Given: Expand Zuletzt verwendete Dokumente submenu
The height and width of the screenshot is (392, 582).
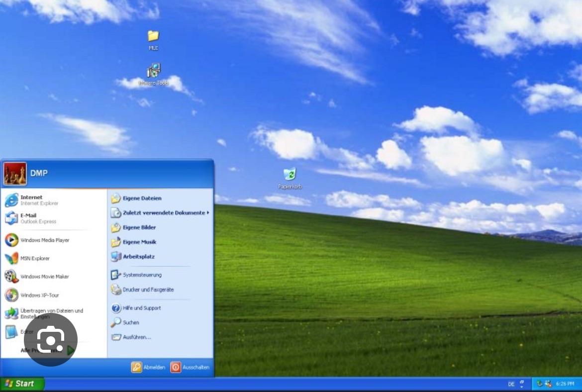Looking at the screenshot, I should [x=160, y=213].
